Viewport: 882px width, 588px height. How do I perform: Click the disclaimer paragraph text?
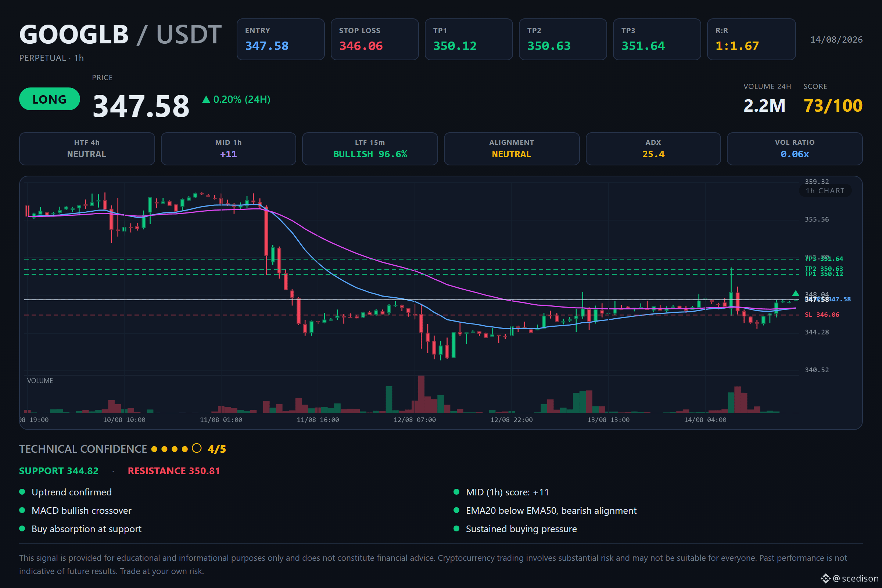[x=433, y=564]
